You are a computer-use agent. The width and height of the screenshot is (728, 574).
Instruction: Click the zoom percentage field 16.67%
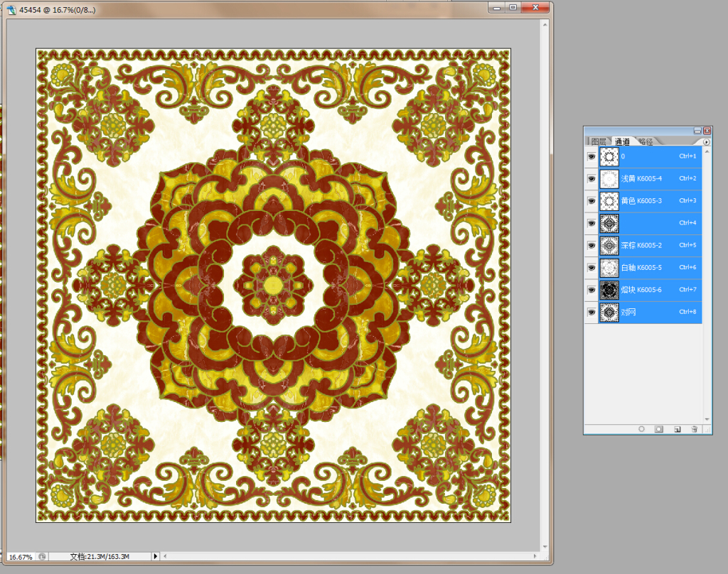pyautogui.click(x=21, y=556)
